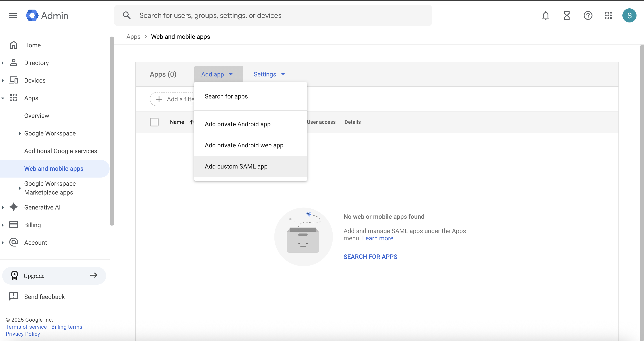This screenshot has width=644, height=341.
Task: Tick the select-all checkbox in table header
Action: pos(154,122)
